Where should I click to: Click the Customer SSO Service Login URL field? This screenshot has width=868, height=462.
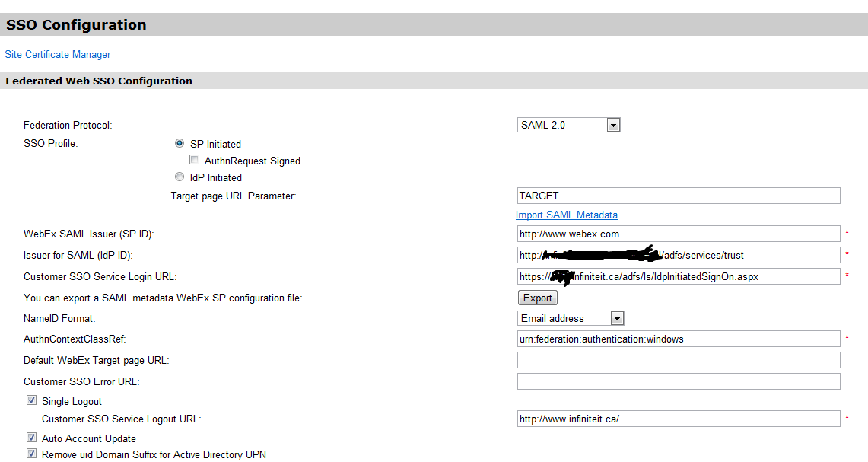(x=679, y=276)
